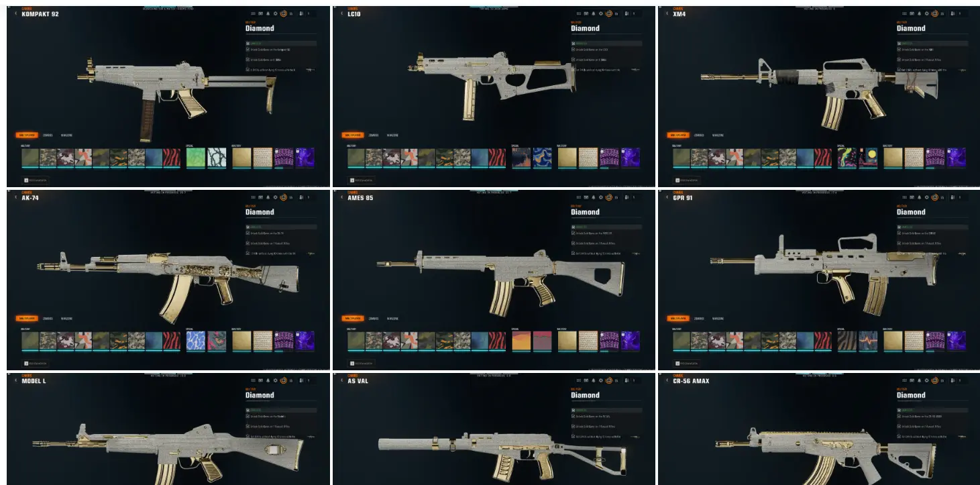Toggle the Unlock Gold camo checkbox for Kompakt 92
The image size is (980, 485).
coord(248,50)
